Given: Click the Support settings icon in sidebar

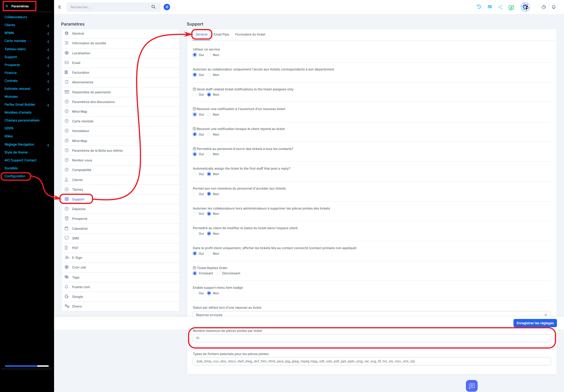Looking at the screenshot, I should (67, 199).
